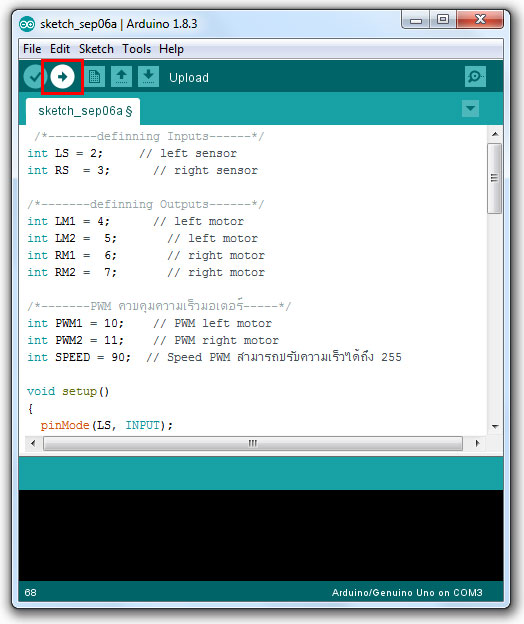Click the '// right sensor' comment

206,170
